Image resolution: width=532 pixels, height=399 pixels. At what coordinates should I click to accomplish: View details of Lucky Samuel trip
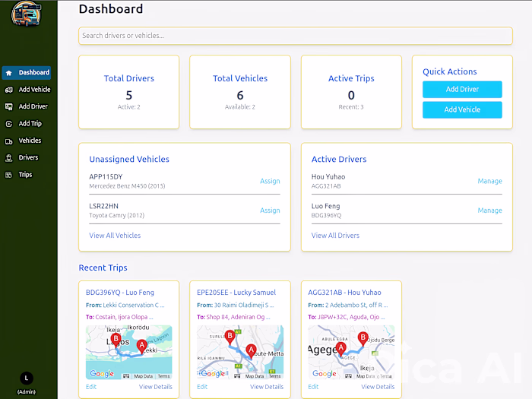(267, 386)
